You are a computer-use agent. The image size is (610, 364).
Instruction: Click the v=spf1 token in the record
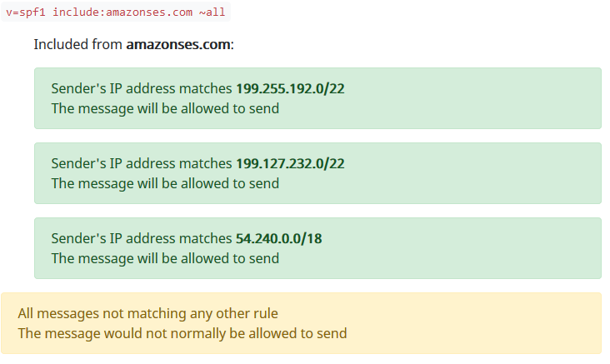(x=26, y=12)
